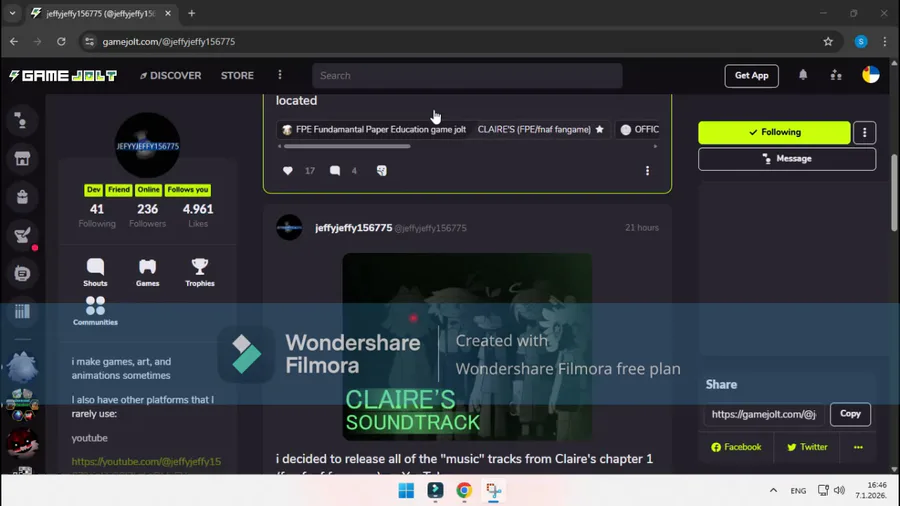Open the friends list icon
900x506 pixels.
point(836,75)
